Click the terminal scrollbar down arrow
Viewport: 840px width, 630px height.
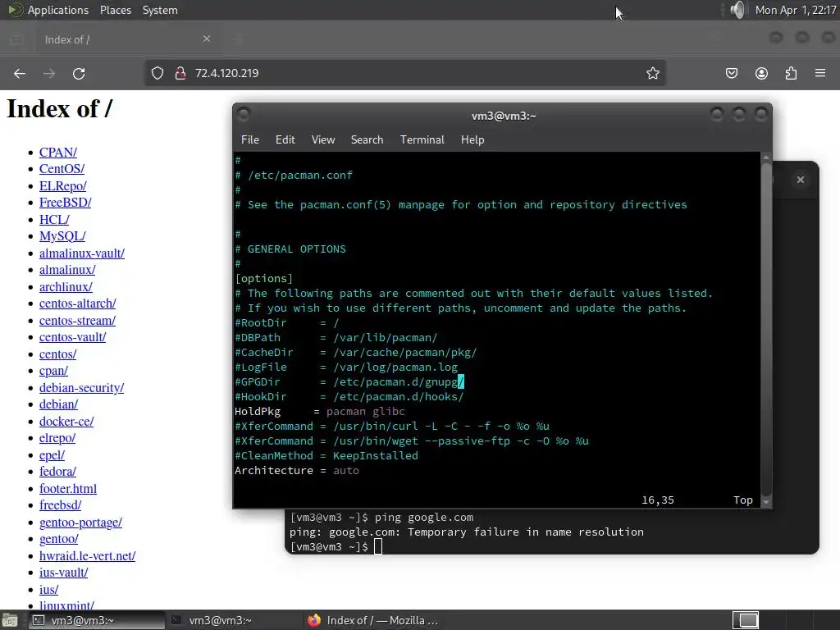tap(767, 502)
